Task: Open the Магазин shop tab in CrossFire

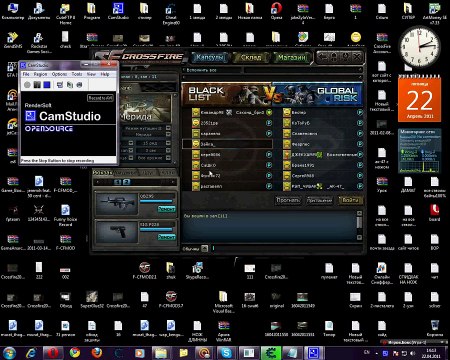Action: coord(292,57)
